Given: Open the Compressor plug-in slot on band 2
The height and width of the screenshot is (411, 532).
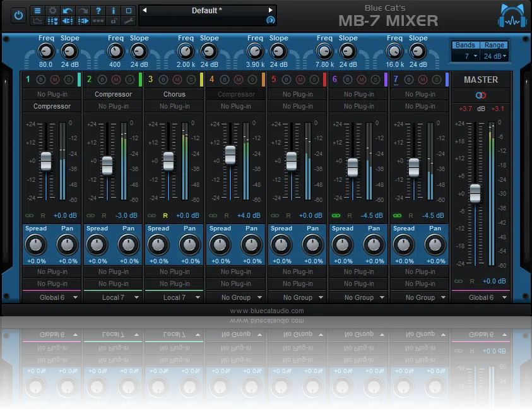Looking at the screenshot, I should pos(113,93).
